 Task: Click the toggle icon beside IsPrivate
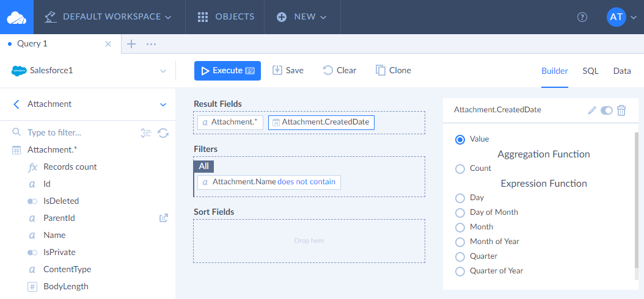(x=32, y=253)
